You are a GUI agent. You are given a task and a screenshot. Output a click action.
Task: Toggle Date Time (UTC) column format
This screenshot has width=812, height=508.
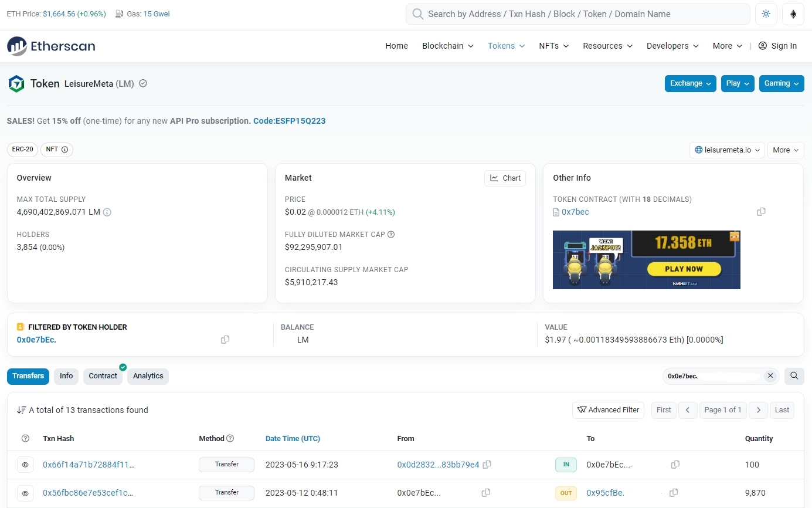[x=293, y=439]
